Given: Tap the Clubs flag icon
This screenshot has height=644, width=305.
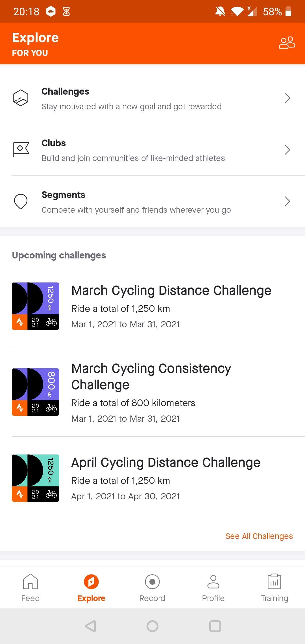Looking at the screenshot, I should pyautogui.click(x=21, y=149).
